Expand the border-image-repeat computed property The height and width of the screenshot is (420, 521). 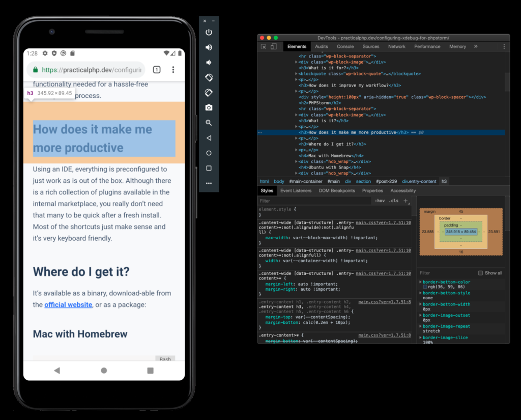pos(420,326)
